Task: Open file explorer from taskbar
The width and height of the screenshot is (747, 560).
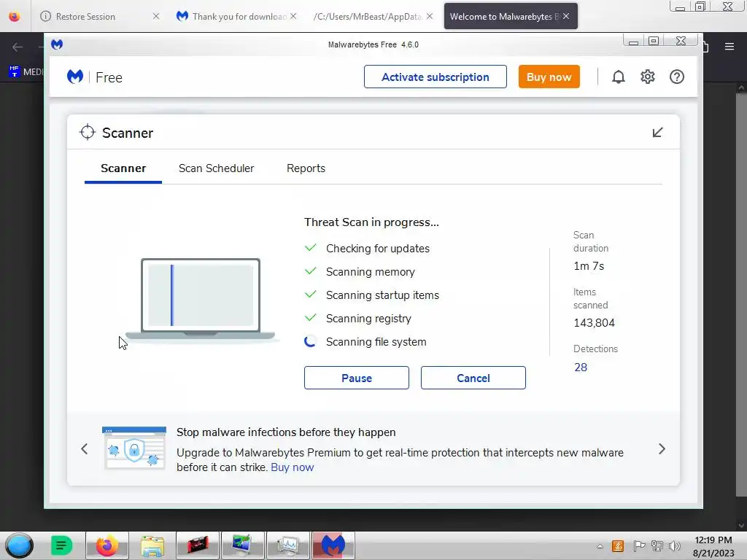Action: coord(152,545)
